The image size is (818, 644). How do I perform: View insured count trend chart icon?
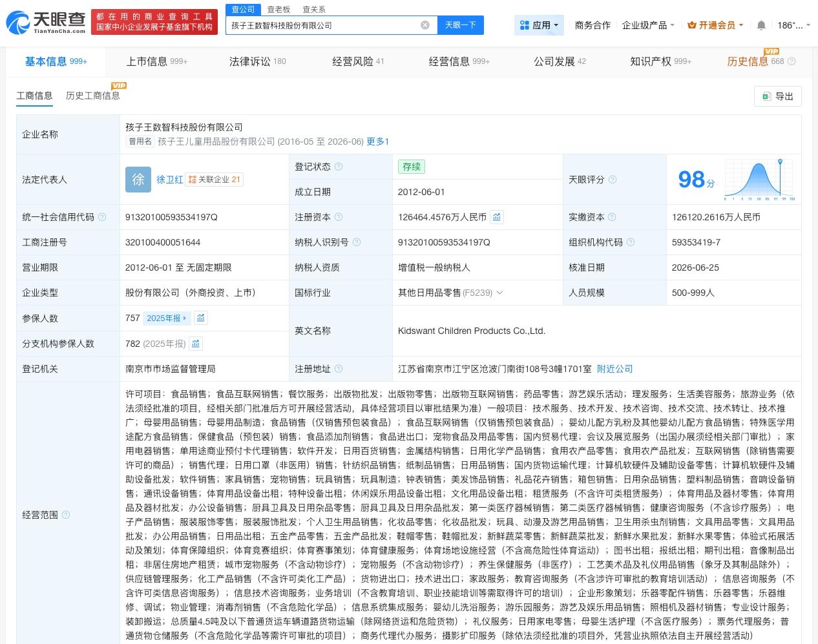click(x=201, y=318)
